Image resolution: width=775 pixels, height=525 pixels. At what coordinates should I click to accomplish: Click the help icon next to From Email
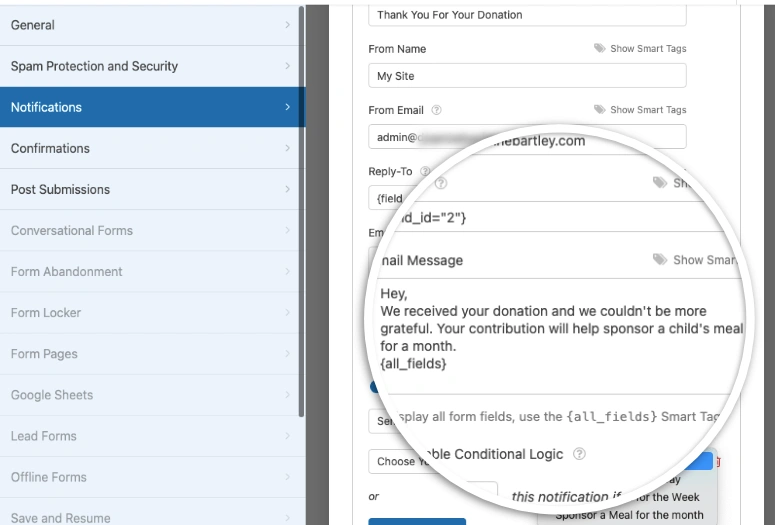436,110
